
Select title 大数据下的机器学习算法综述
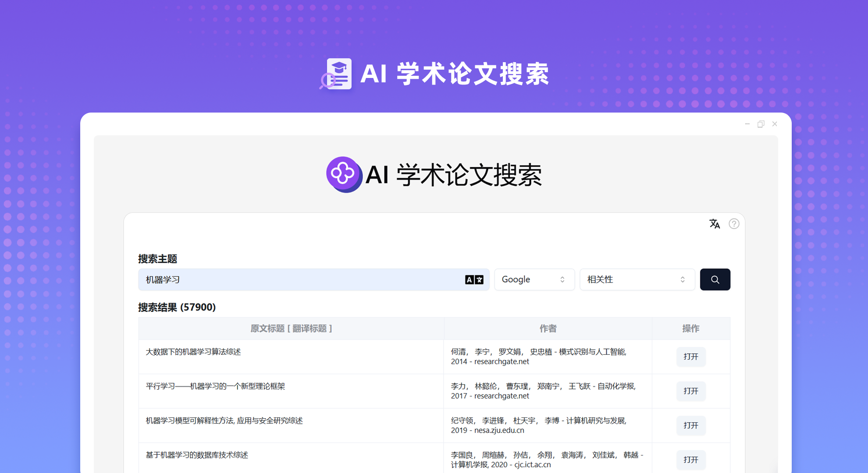coord(193,352)
